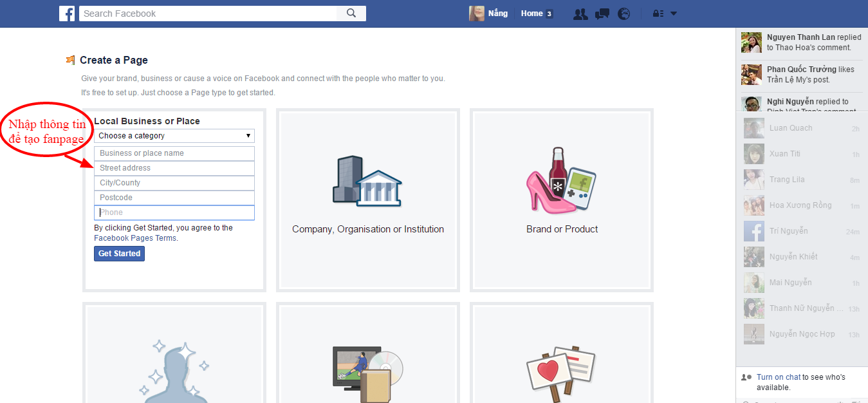Image resolution: width=868 pixels, height=403 pixels.
Task: Click the Phone field
Action: tap(174, 212)
